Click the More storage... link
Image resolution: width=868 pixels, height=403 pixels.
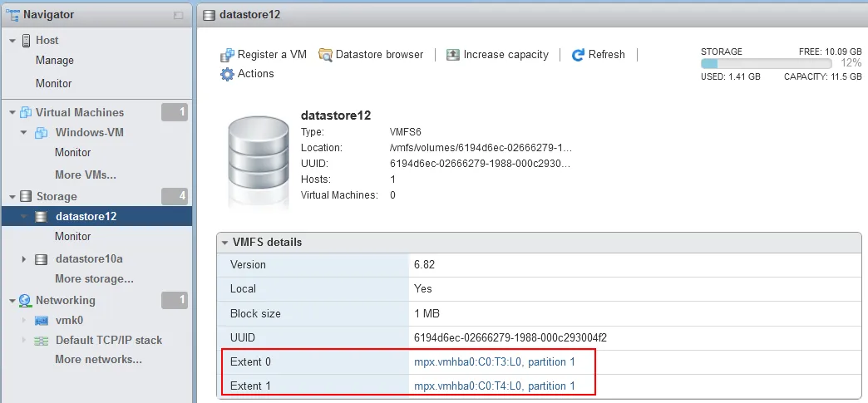click(94, 279)
